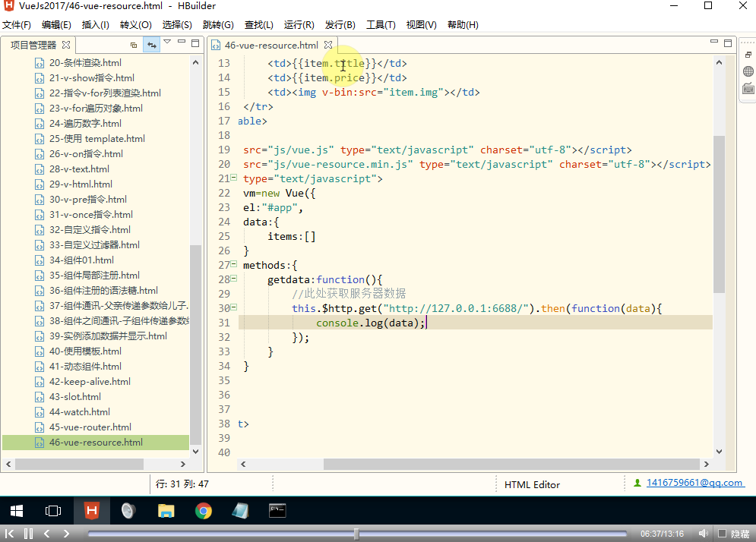The height and width of the screenshot is (542, 756).
Task: Select 45-vue-router.html in the project tree
Action: coord(90,427)
